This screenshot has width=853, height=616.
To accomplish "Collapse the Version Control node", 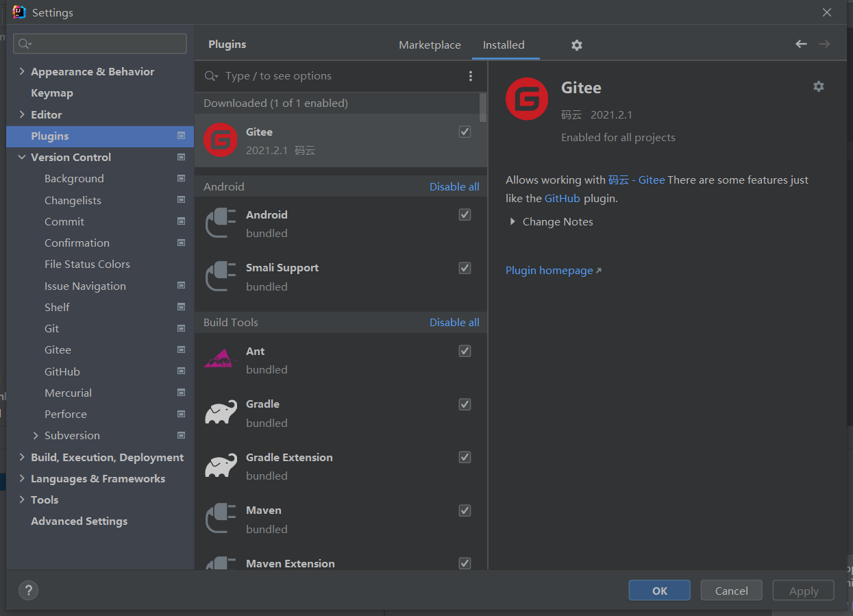I will click(x=22, y=157).
